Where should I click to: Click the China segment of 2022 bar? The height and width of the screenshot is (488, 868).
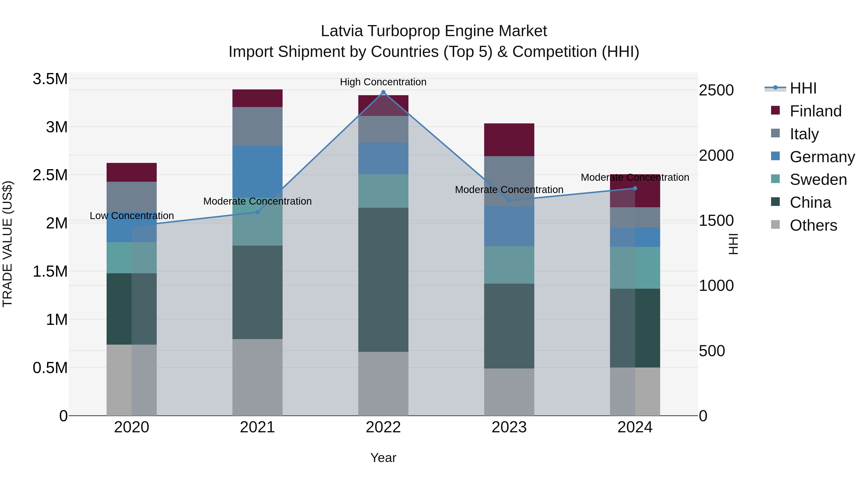click(383, 280)
